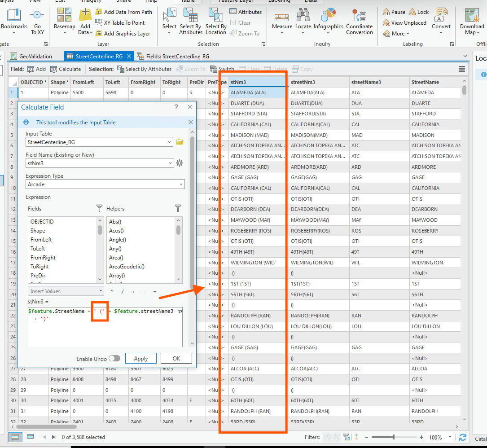Select FromLeft in Fields list

coord(41,240)
